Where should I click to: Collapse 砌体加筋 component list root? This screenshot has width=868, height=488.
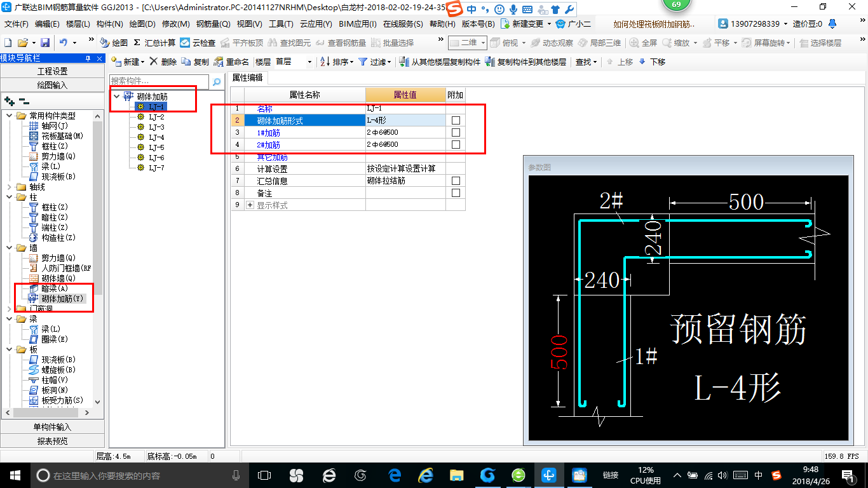[116, 97]
